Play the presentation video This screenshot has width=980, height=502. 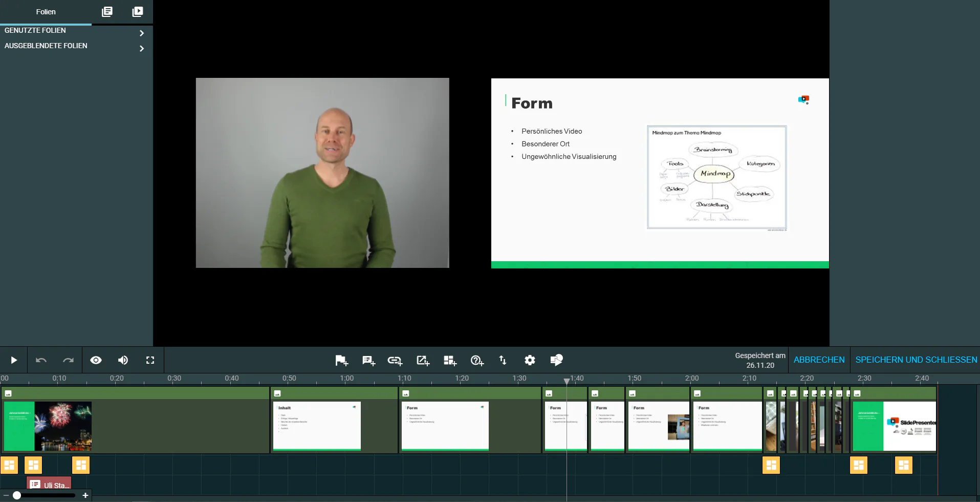(14, 360)
